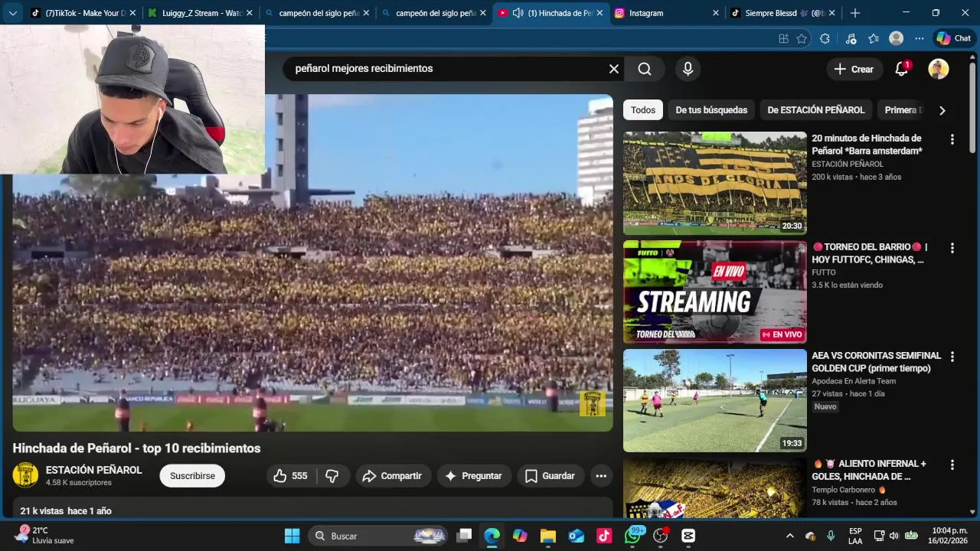
Task: Open options for 'ALIENTO INFERNAL' video
Action: [x=952, y=465]
